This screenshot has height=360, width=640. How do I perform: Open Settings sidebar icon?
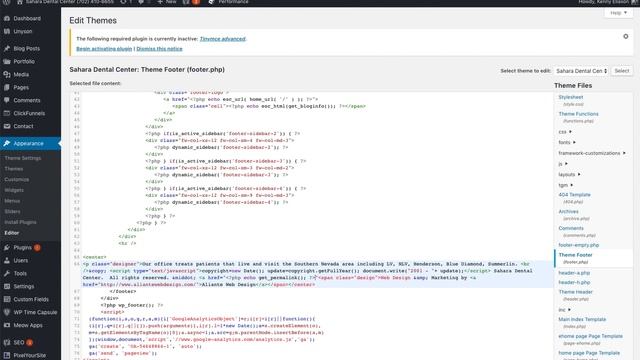[7, 287]
